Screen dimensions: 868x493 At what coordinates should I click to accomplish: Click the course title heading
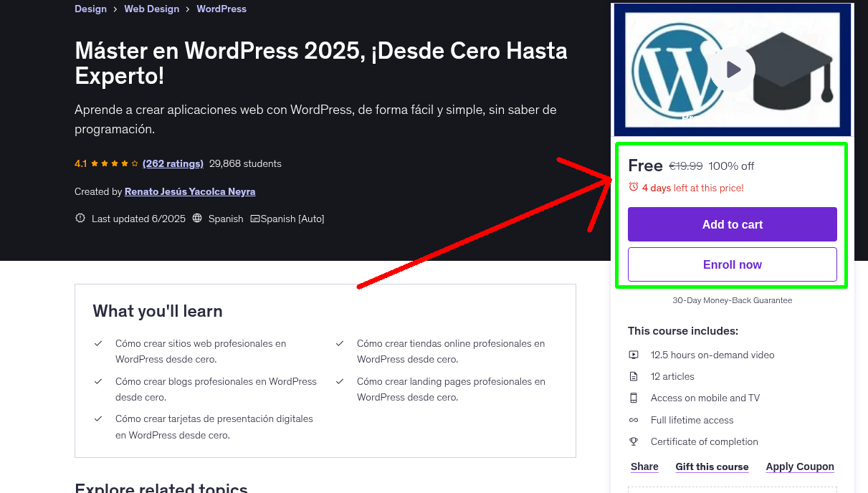click(321, 63)
